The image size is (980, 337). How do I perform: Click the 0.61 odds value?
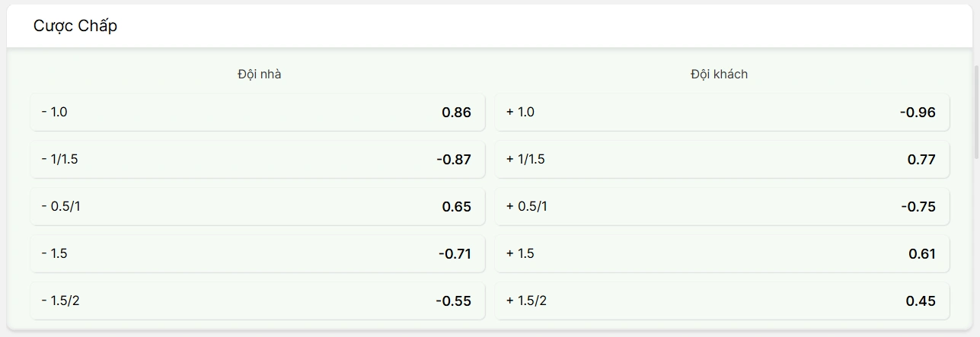(922, 254)
